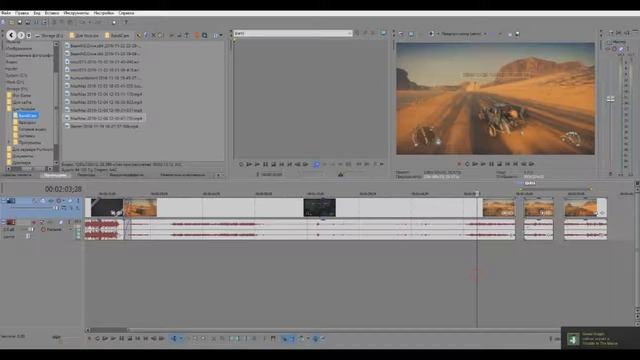Open the Вид menu

(37, 13)
